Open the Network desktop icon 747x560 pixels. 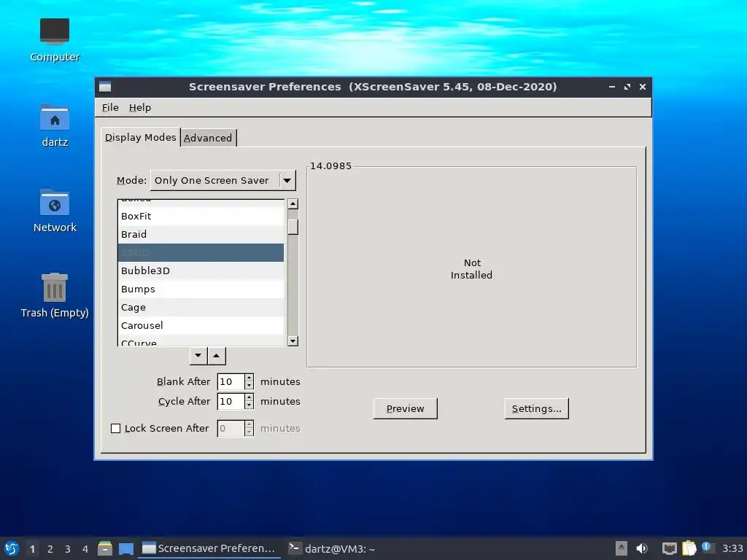pos(54,211)
